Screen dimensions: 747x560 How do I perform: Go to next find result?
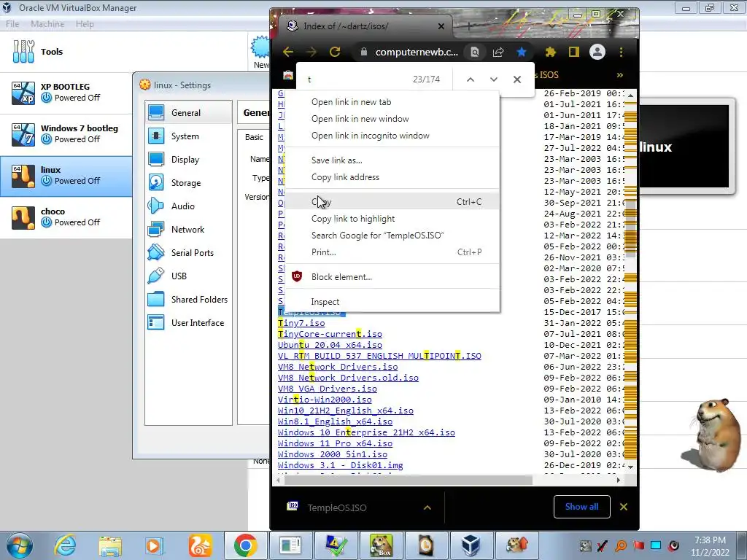494,79
